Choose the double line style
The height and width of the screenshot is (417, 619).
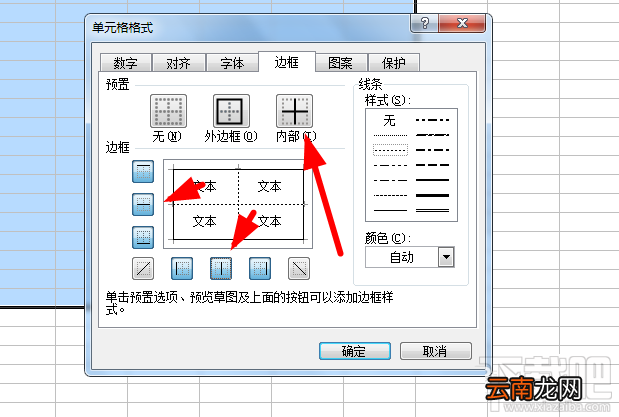click(433, 210)
